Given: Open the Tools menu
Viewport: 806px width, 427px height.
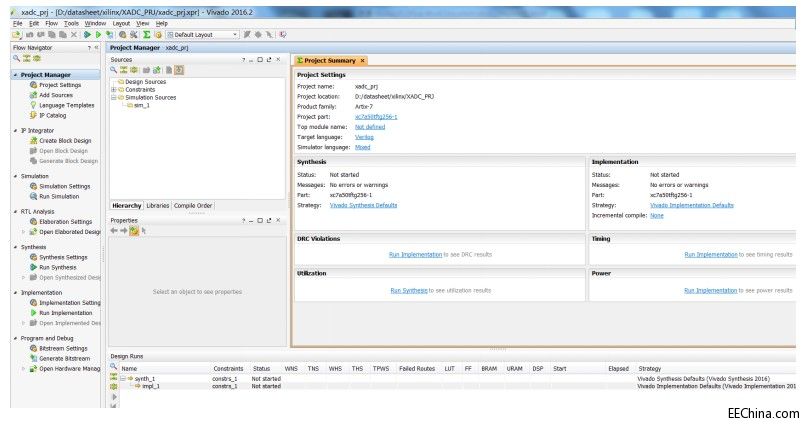Looking at the screenshot, I should tap(71, 24).
